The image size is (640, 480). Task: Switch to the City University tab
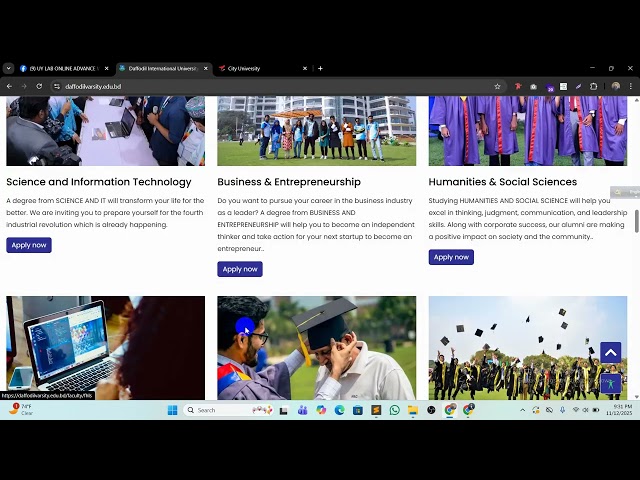pos(262,69)
